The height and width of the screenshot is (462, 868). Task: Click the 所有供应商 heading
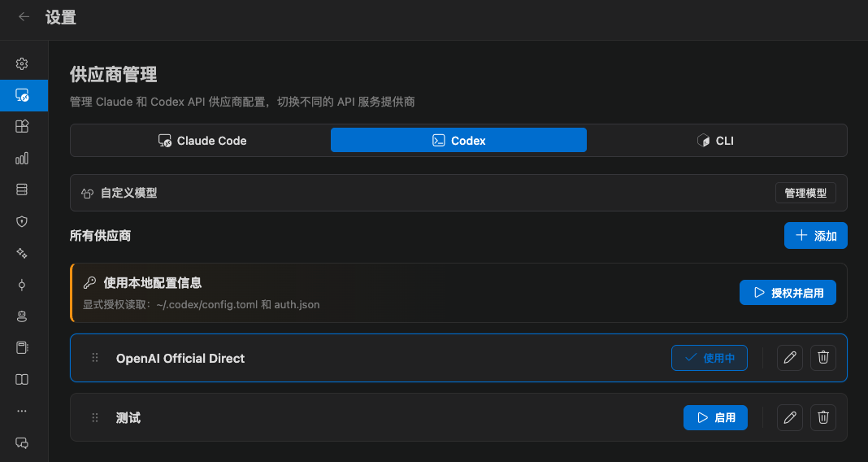click(100, 236)
